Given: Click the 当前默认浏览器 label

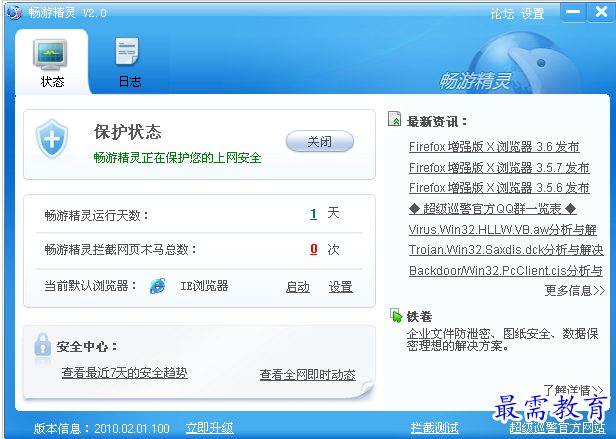Looking at the screenshot, I should click(90, 286).
